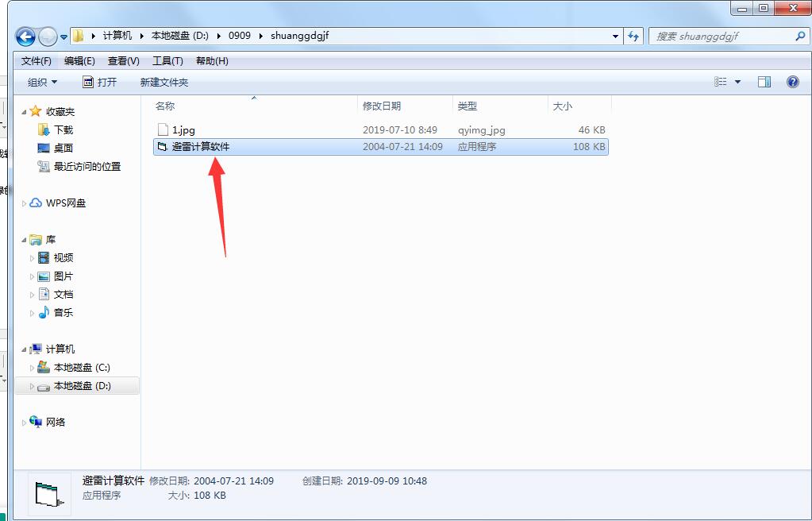
Task: Click the 大小: 108 KB details entry
Action: [x=197, y=496]
